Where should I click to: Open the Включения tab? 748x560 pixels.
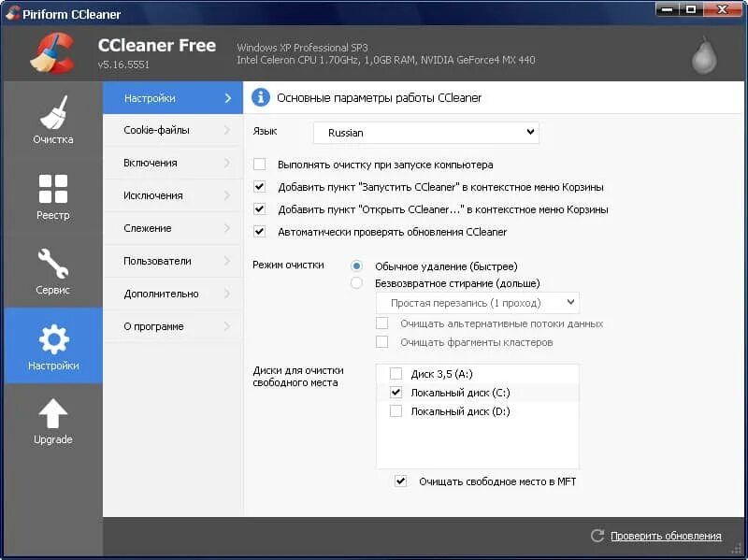173,163
